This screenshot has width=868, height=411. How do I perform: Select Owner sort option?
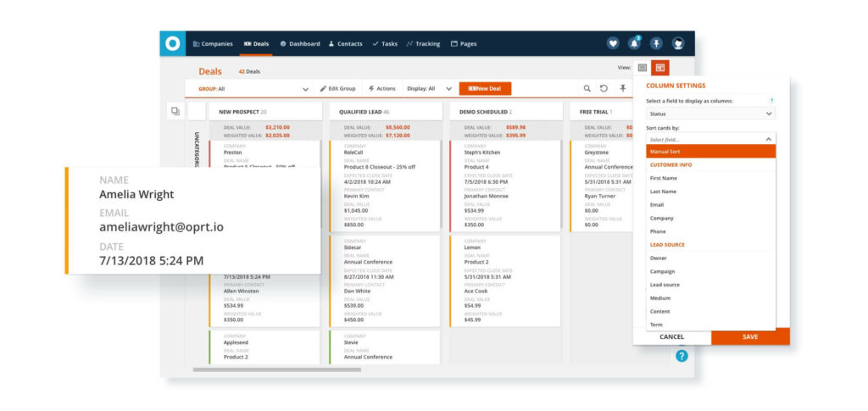(711, 258)
